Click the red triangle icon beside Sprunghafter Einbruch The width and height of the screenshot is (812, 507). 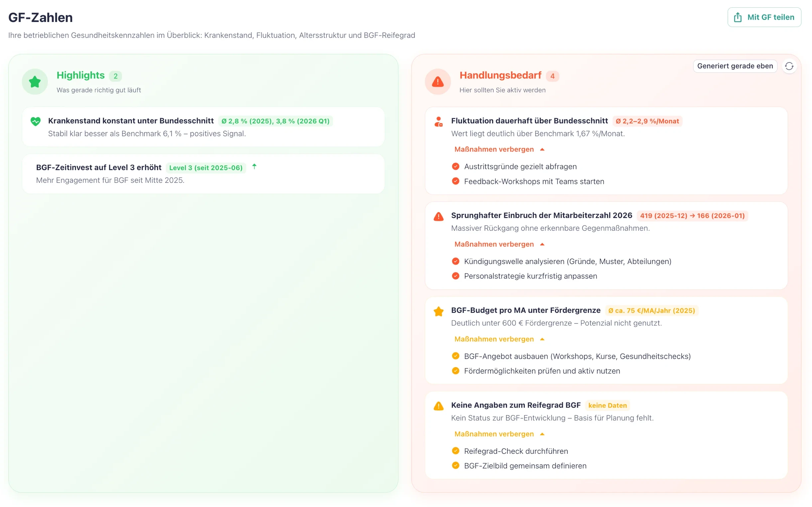(438, 216)
